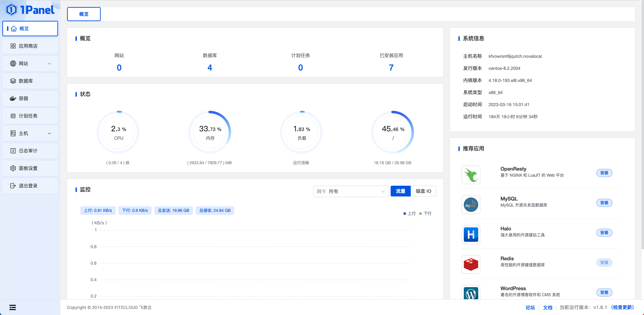Click the 应用商店 grid icon
This screenshot has height=315, width=644.
[13, 46]
